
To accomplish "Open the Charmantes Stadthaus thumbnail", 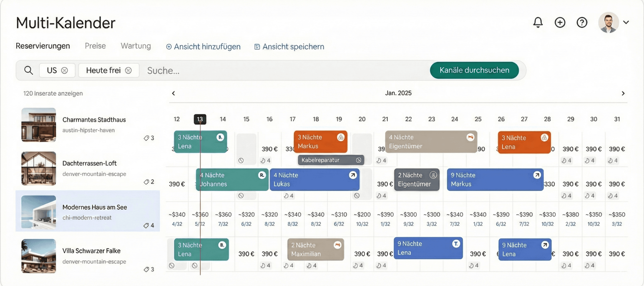I will click(x=38, y=125).
